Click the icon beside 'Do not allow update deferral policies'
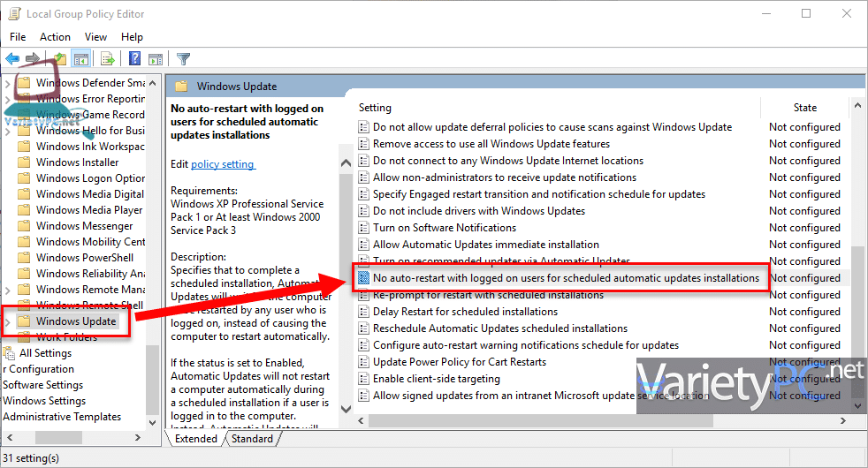868x468 pixels. pos(363,127)
